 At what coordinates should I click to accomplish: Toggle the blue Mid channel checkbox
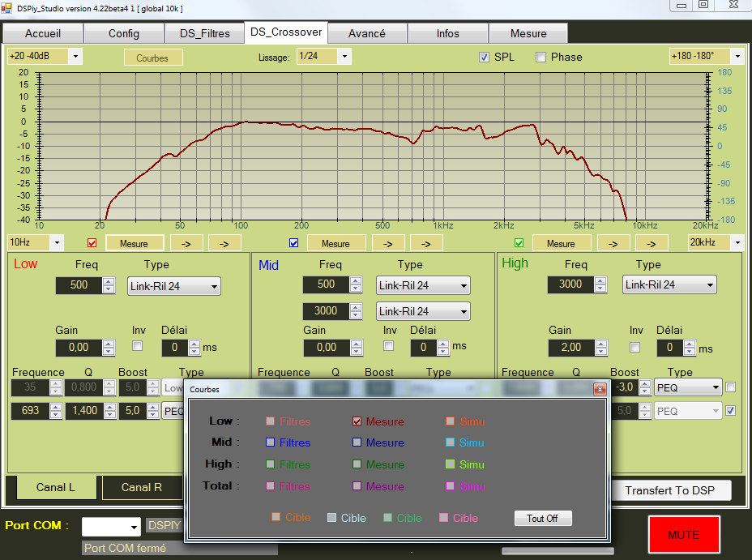tap(294, 243)
